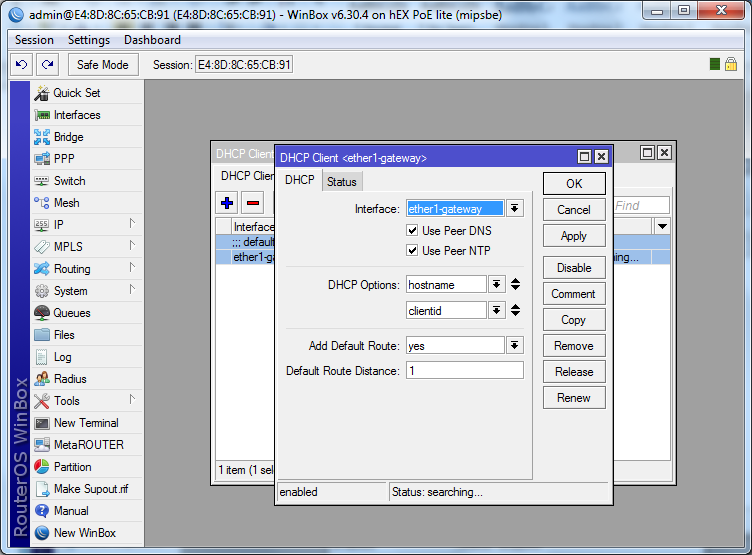Open the Partition pie icon
Screen dimensions: 752x555
42,467
